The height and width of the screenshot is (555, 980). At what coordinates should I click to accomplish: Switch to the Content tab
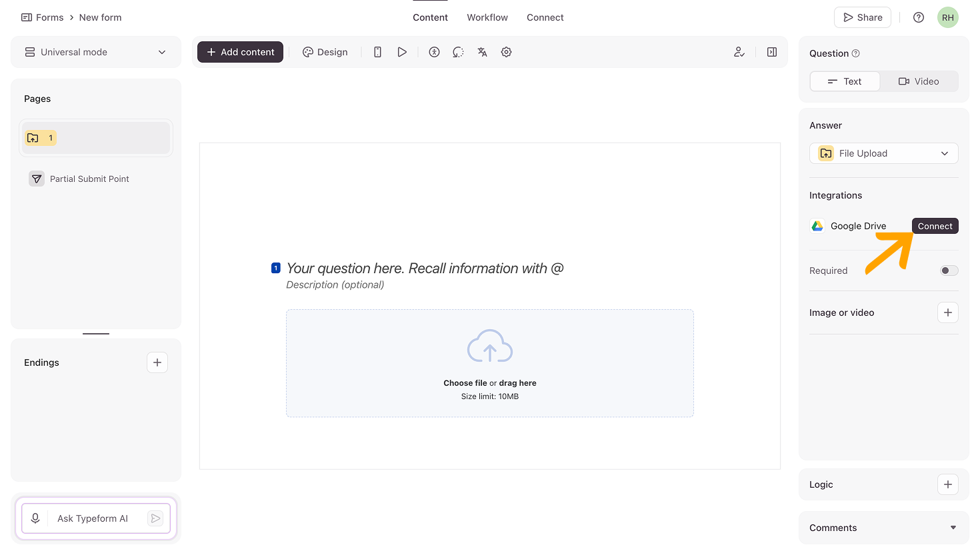(x=430, y=17)
